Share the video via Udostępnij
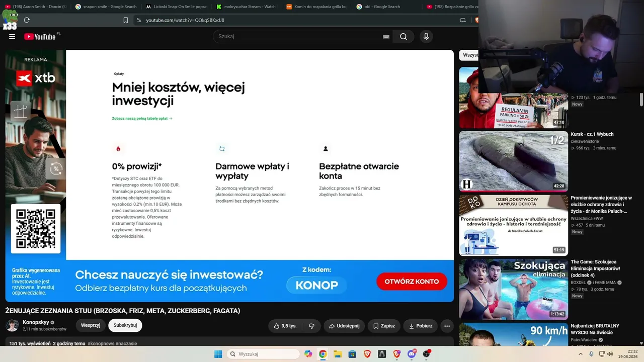Image resolution: width=644 pixels, height=362 pixels. coord(344,326)
